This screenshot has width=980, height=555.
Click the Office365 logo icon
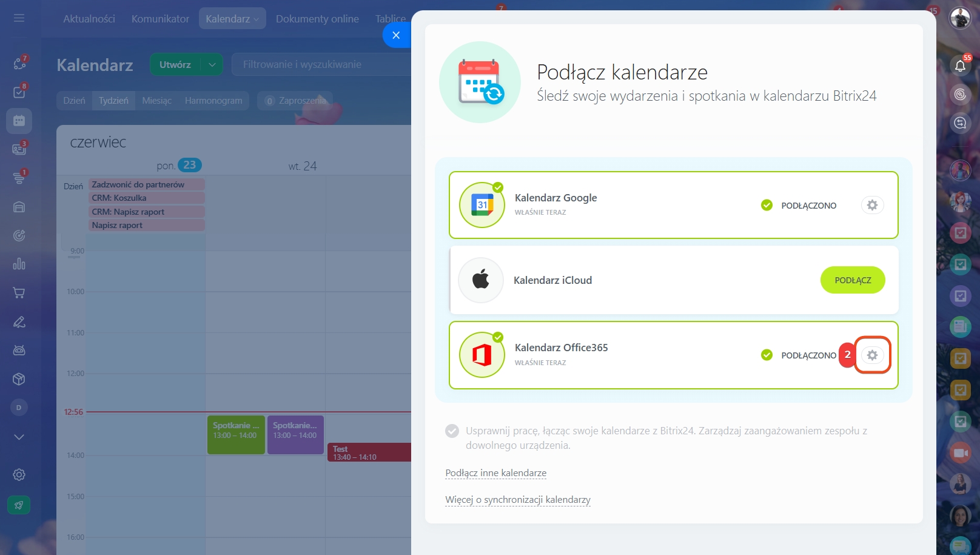click(482, 355)
